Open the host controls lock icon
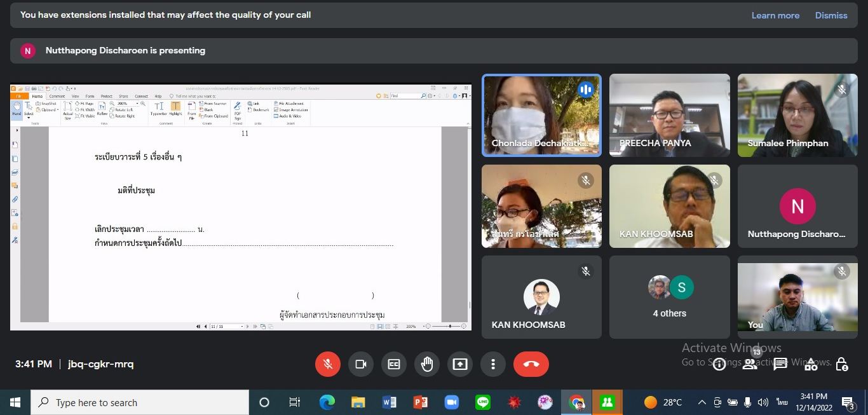The image size is (868, 415). (841, 364)
